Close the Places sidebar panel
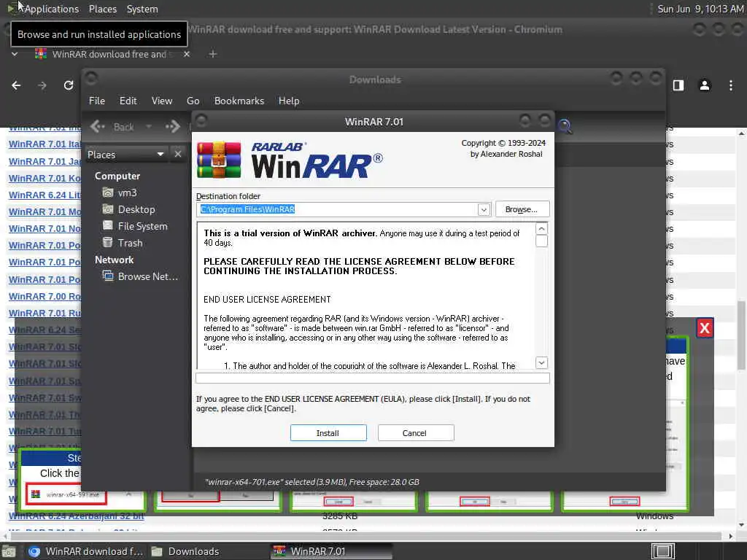The image size is (747, 560). pyautogui.click(x=178, y=154)
